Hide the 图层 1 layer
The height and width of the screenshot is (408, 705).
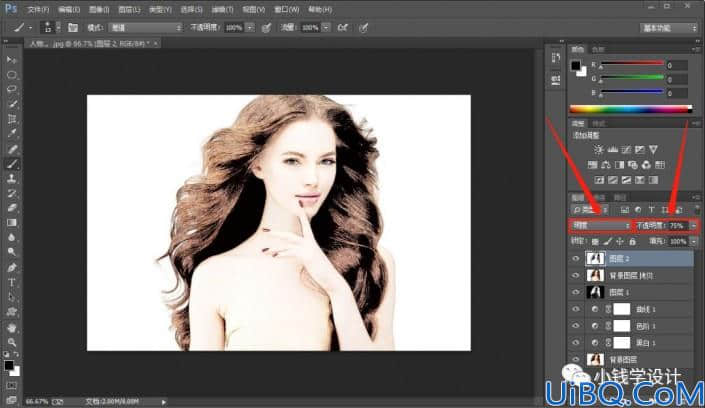click(x=576, y=292)
